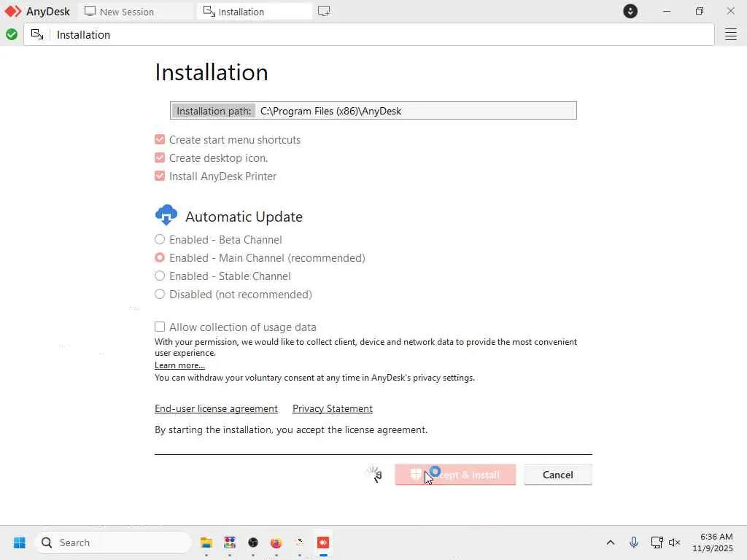This screenshot has width=747, height=560.
Task: Open the hamburger main menu
Action: (x=731, y=34)
